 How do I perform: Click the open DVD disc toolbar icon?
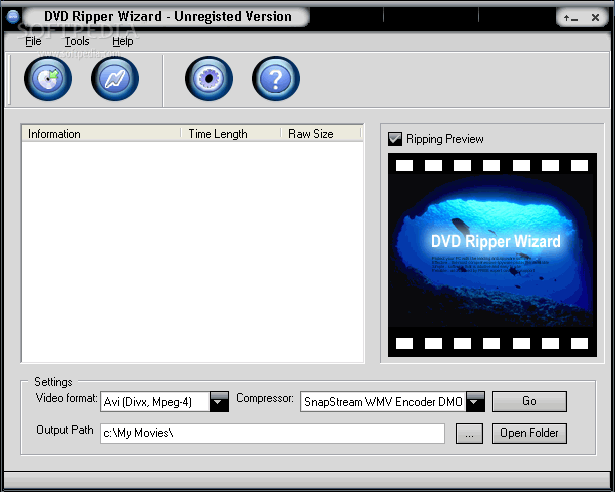[x=48, y=78]
